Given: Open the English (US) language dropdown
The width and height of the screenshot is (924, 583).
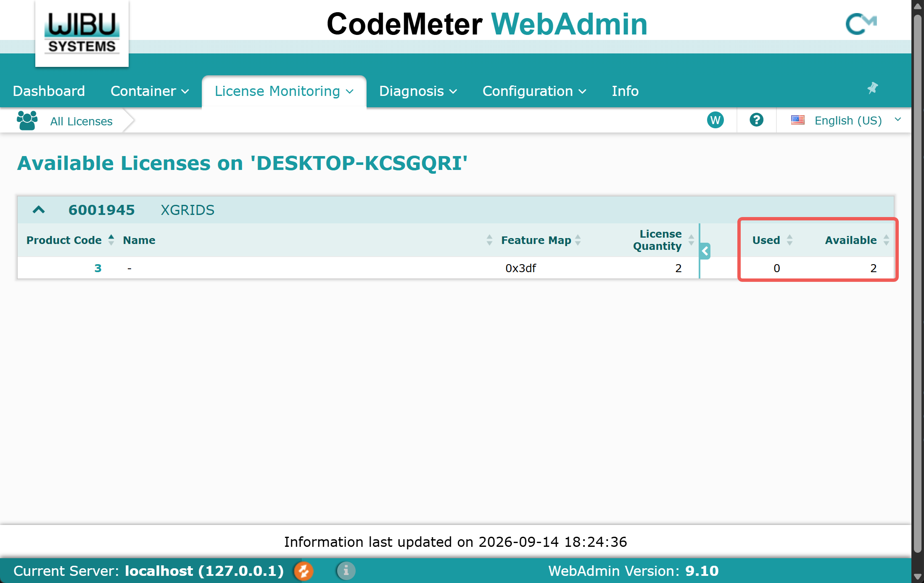Looking at the screenshot, I should point(846,120).
